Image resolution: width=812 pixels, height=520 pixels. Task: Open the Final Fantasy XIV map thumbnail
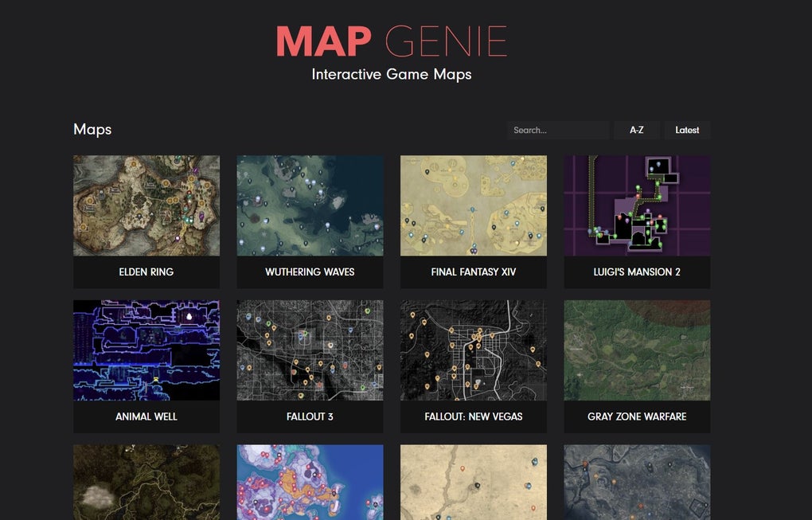click(474, 205)
